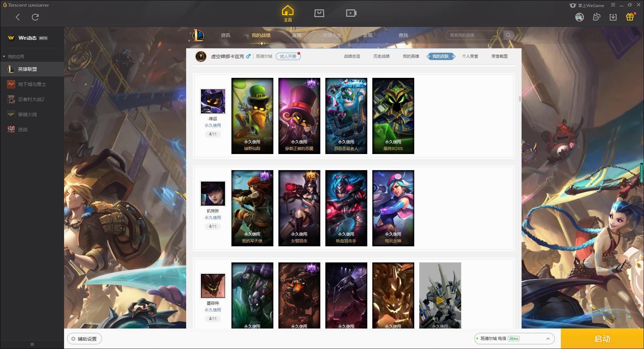Collapse the 我的应用 section
This screenshot has width=644, height=349.
[13, 56]
